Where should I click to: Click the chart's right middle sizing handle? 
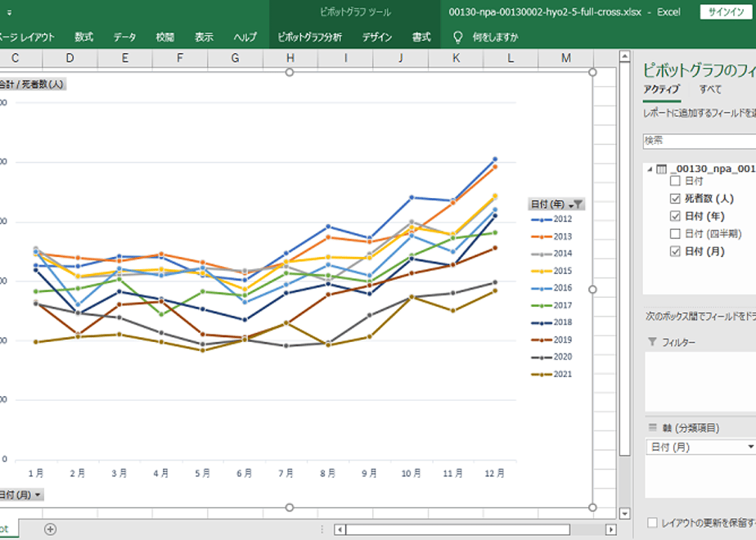[592, 290]
